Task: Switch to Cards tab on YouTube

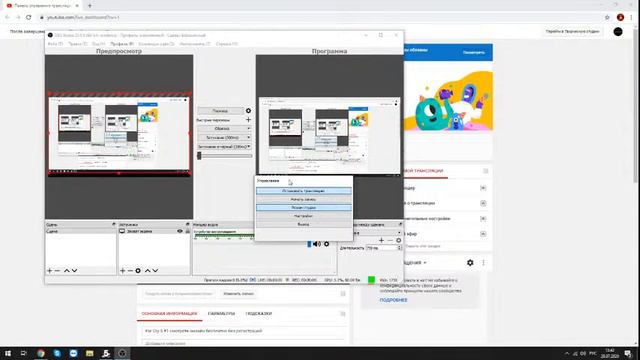Action: [259, 313]
